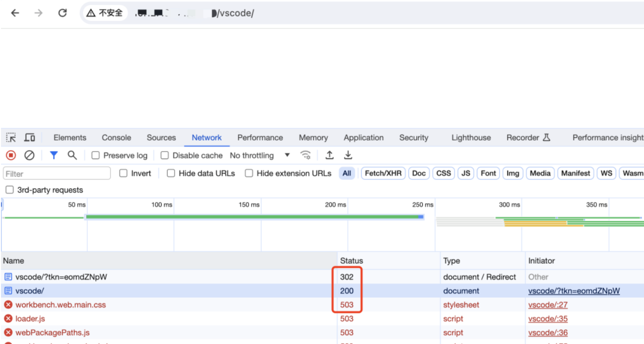The width and height of the screenshot is (644, 344).
Task: Open the Lighthouse tab
Action: (x=471, y=137)
